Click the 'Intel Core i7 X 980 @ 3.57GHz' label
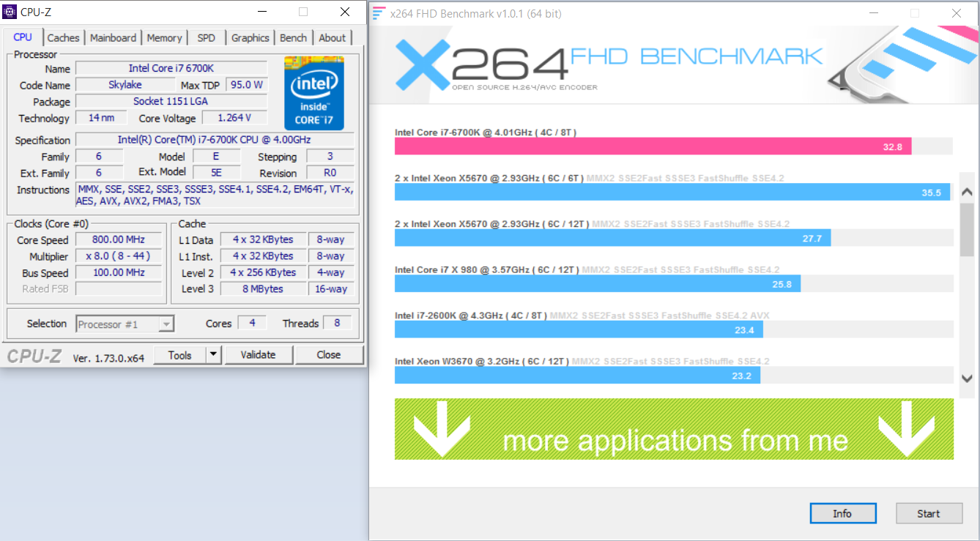The width and height of the screenshot is (980, 541). (486, 269)
